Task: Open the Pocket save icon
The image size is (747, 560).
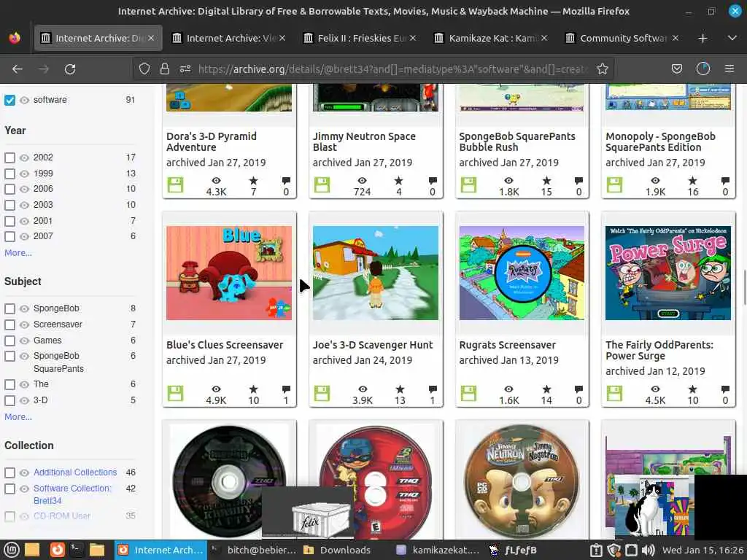Action: point(676,69)
